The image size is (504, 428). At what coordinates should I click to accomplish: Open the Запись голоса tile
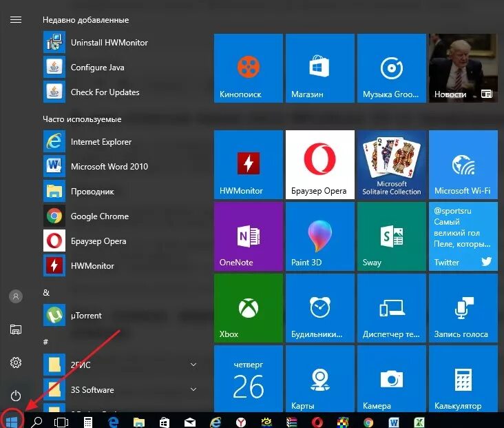pyautogui.click(x=463, y=308)
